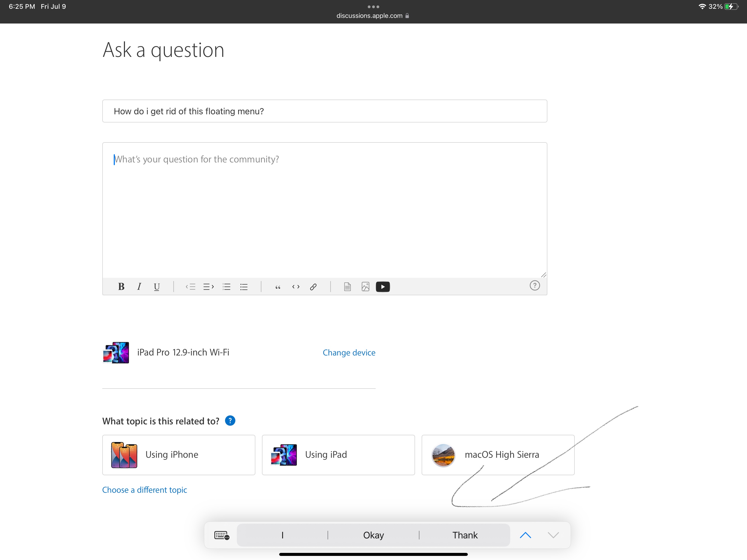Insert a numbered list

point(227,287)
